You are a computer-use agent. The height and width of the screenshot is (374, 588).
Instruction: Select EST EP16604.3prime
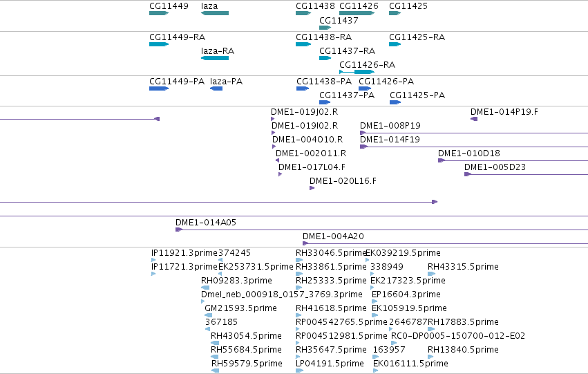(406, 294)
